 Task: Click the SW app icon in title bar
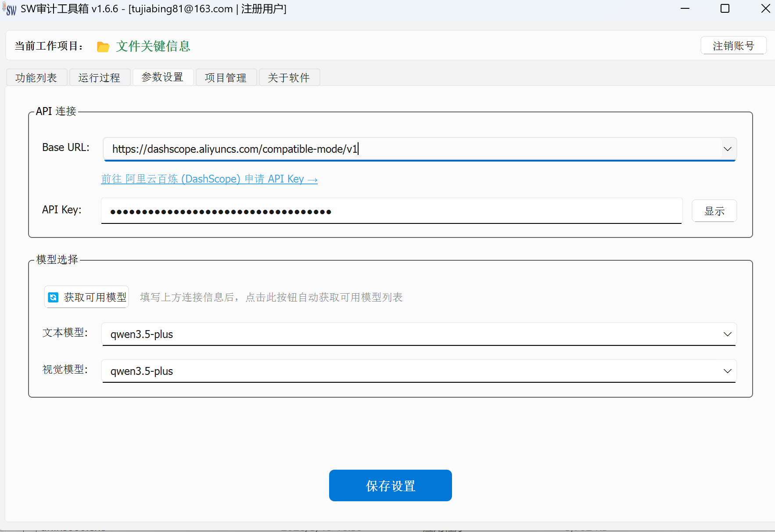(10, 9)
